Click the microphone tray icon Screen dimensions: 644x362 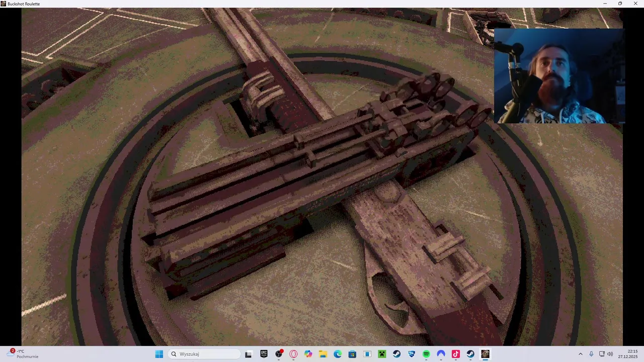pyautogui.click(x=591, y=354)
